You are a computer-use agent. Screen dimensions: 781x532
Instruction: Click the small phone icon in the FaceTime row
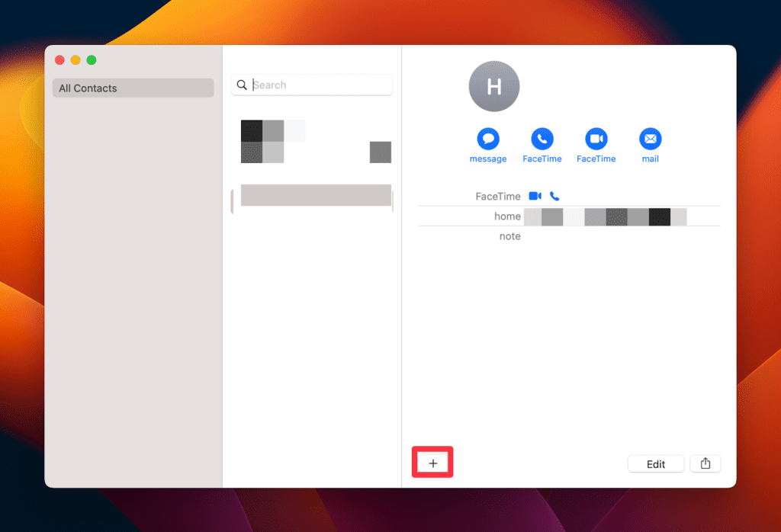point(554,196)
